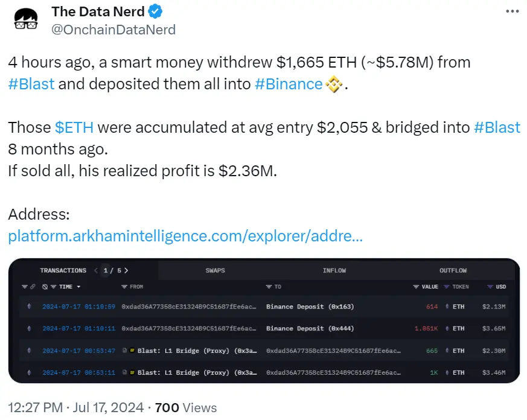527x420 pixels.
Task: Open the arkhamintelligence.com explorer link
Action: click(185, 235)
